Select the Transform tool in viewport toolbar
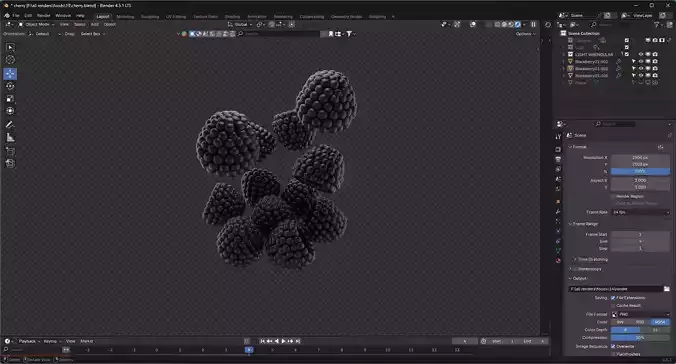Viewport: 676px width, 364px height. point(10,111)
